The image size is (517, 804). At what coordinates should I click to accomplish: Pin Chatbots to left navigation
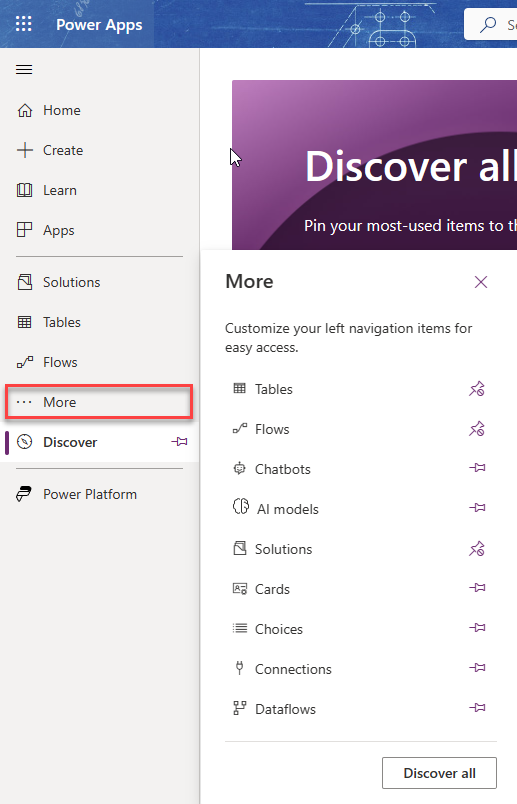click(x=477, y=468)
